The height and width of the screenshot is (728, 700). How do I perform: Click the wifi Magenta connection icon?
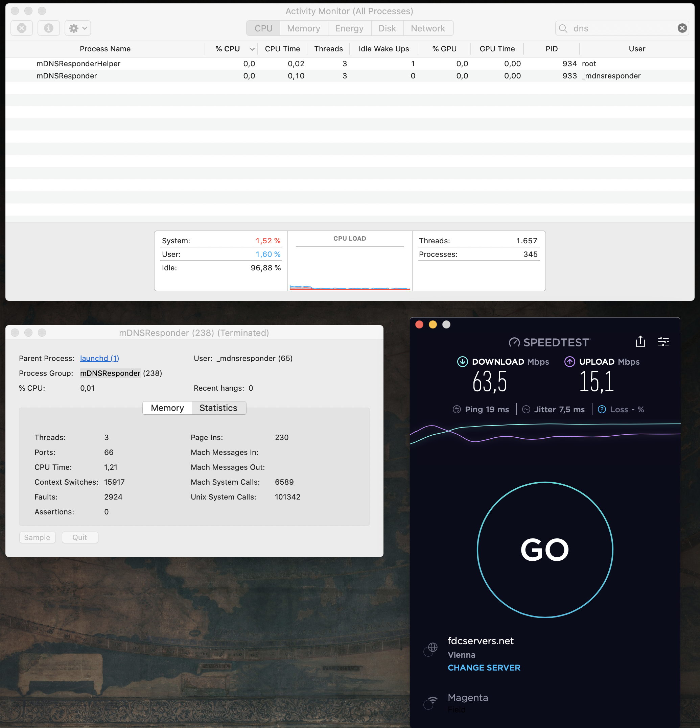coord(431,702)
